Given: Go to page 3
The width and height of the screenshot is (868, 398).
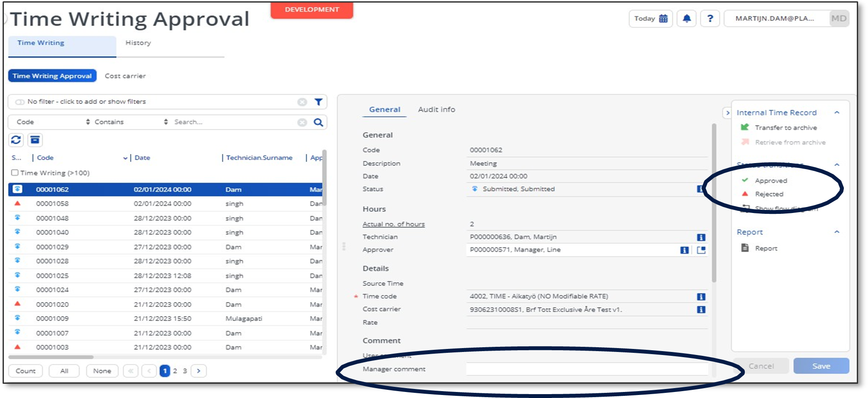Looking at the screenshot, I should tap(185, 371).
